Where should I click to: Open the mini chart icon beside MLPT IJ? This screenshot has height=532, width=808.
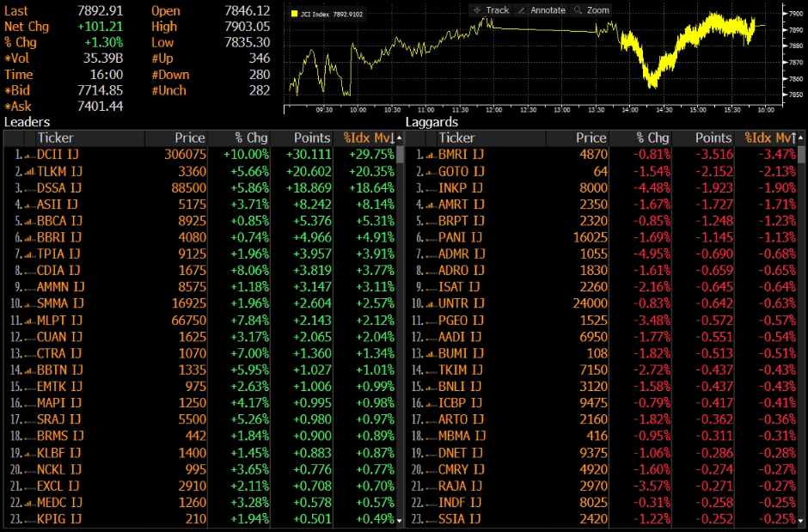point(30,321)
